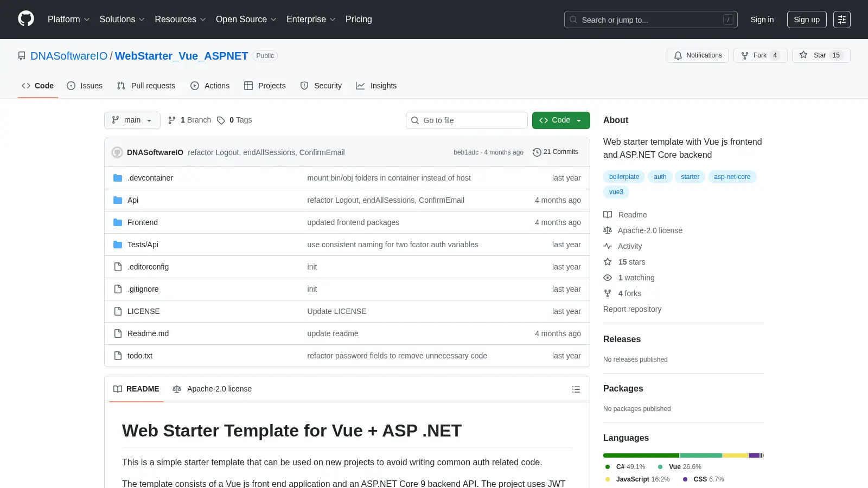Expand the Platform menu
The height and width of the screenshot is (488, 868).
pyautogui.click(x=68, y=20)
